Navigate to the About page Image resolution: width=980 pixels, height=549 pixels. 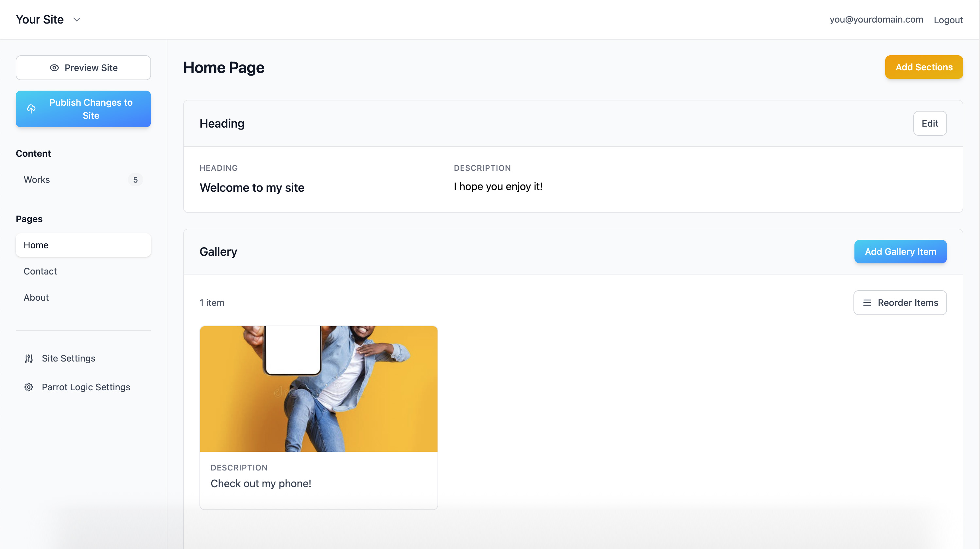pos(36,297)
